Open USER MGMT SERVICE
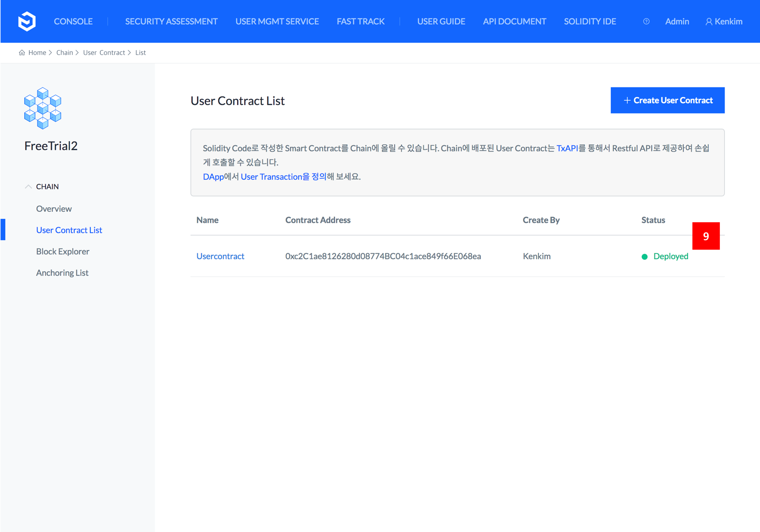Image resolution: width=760 pixels, height=532 pixels. pyautogui.click(x=277, y=21)
